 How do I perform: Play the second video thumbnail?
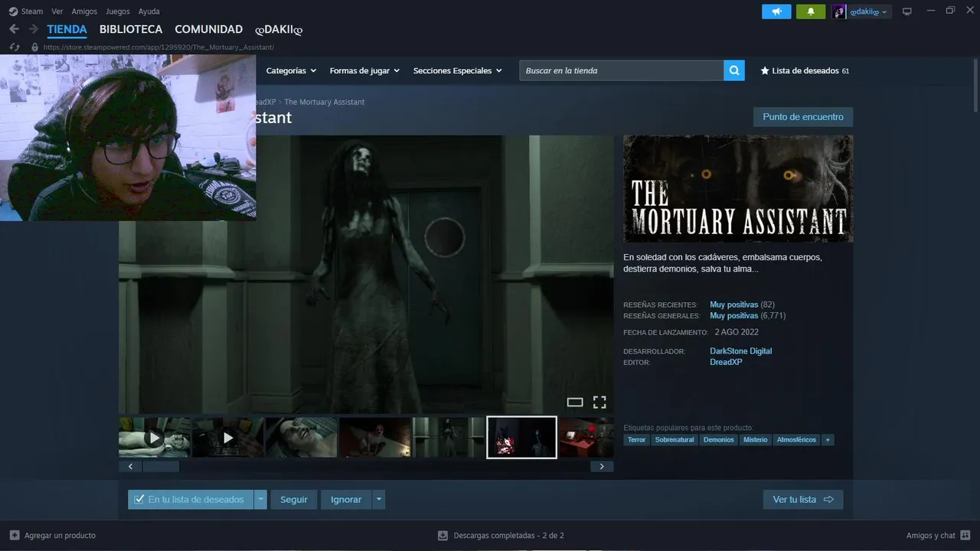pyautogui.click(x=227, y=438)
